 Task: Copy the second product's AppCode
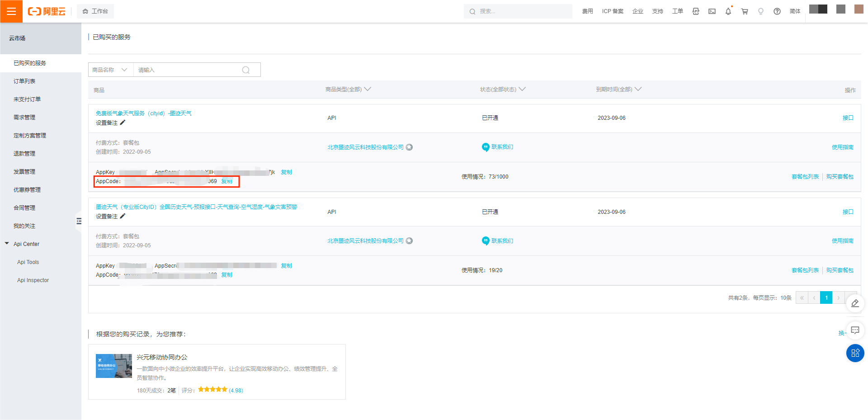pyautogui.click(x=227, y=274)
